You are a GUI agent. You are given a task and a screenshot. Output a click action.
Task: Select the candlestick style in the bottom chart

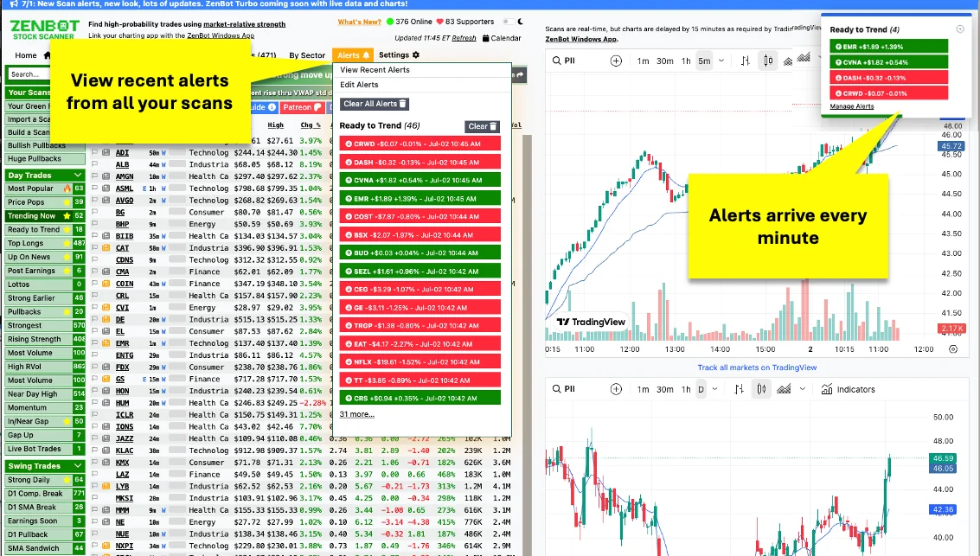tap(761, 389)
